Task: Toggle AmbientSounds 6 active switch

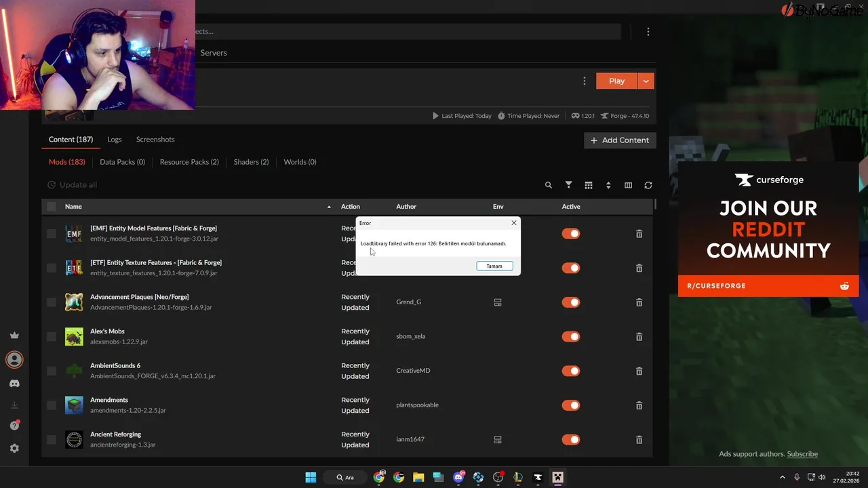Action: (571, 371)
